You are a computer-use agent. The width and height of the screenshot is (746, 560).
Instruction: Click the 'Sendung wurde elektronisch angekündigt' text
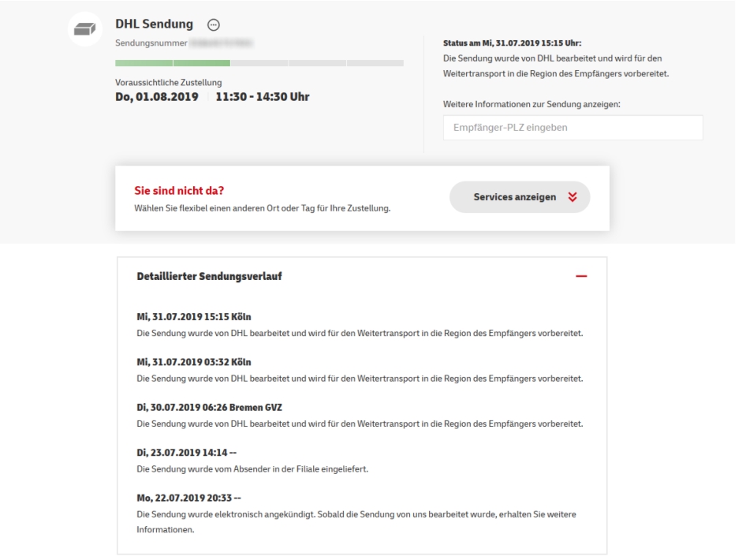[233, 514]
